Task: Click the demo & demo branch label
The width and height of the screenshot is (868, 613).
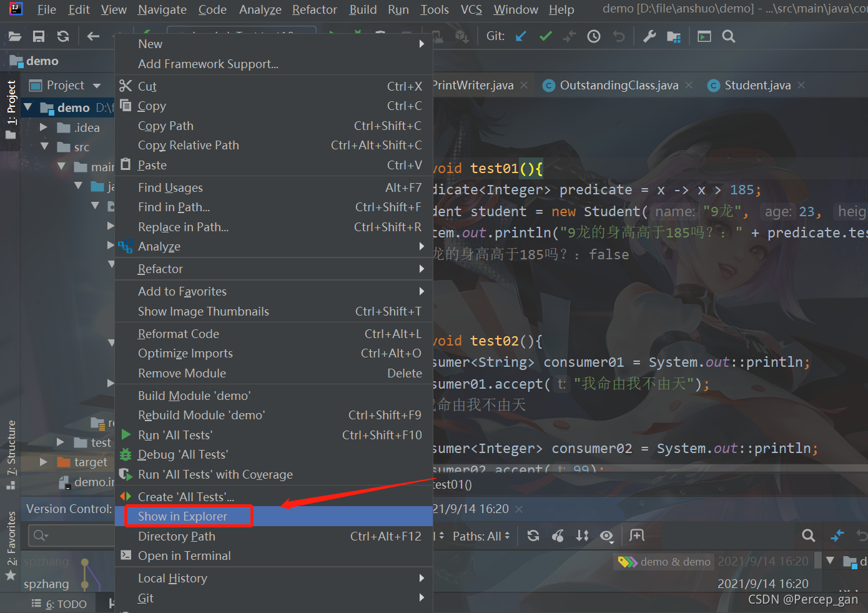Action: pyautogui.click(x=665, y=562)
